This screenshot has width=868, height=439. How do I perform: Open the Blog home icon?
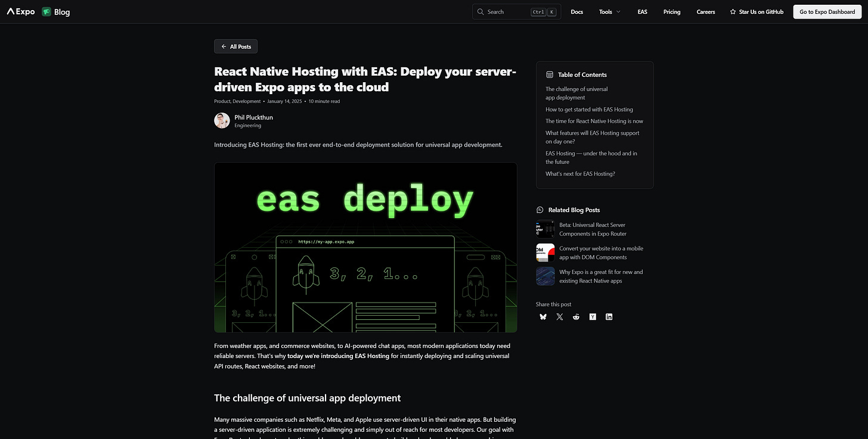point(46,11)
